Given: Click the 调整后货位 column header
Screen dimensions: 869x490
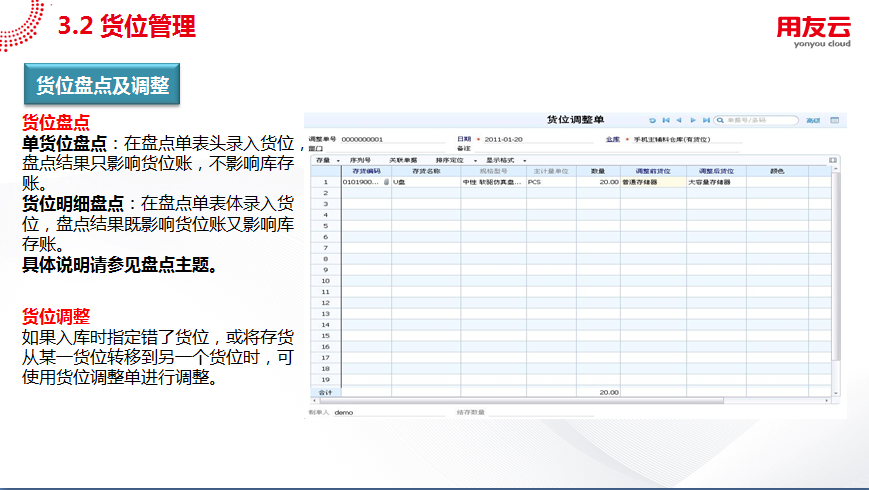Looking at the screenshot, I should click(x=716, y=171).
